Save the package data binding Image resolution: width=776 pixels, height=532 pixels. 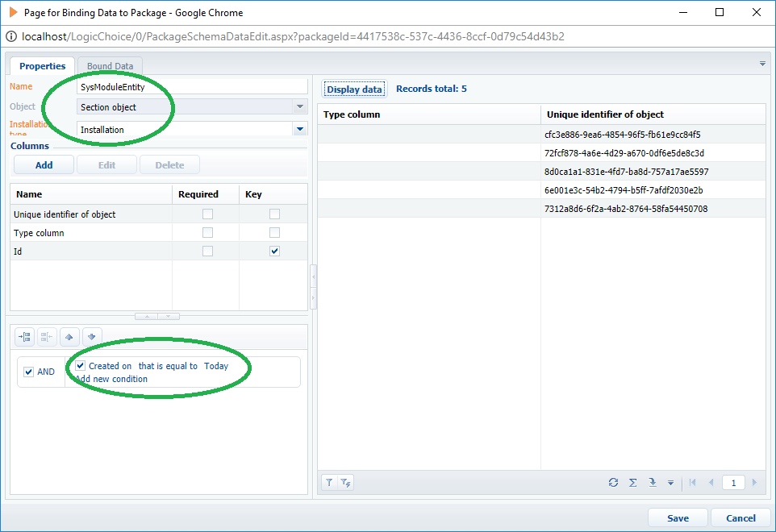click(x=678, y=517)
